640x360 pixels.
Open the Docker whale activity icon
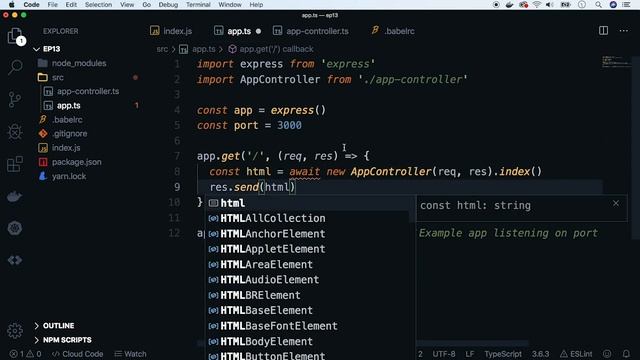(x=15, y=196)
